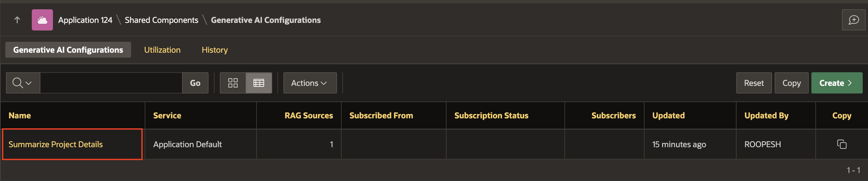The height and width of the screenshot is (181, 868).
Task: Select the Generative AI Configurations tab
Action: click(x=68, y=50)
